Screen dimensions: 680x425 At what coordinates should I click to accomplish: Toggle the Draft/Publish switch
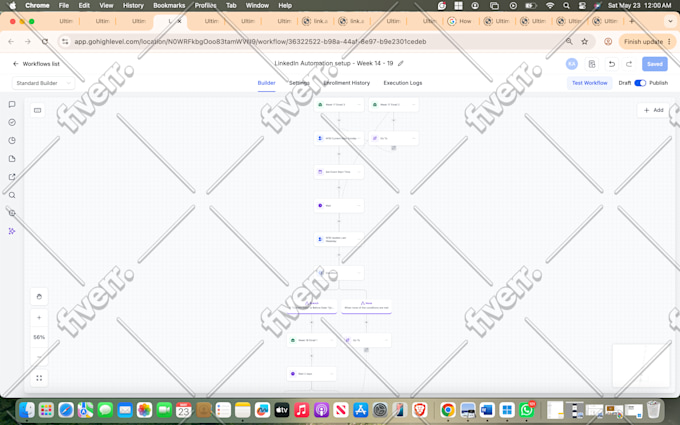pyautogui.click(x=640, y=83)
